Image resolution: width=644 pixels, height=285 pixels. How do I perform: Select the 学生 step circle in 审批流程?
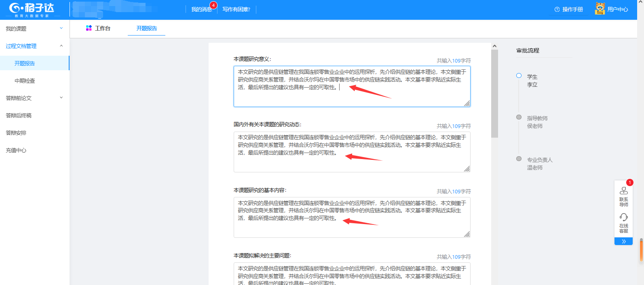(519, 75)
